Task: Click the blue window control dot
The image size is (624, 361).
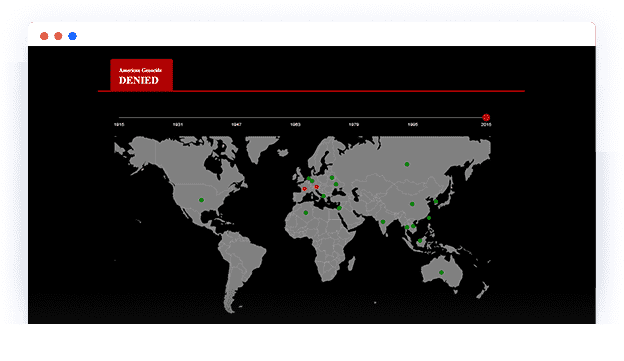Action: pos(72,36)
